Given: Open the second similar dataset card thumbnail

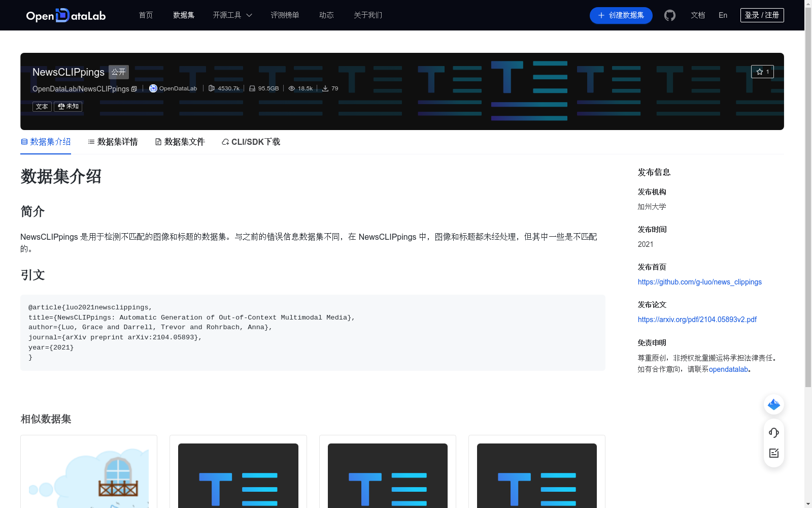Looking at the screenshot, I should coord(238,475).
